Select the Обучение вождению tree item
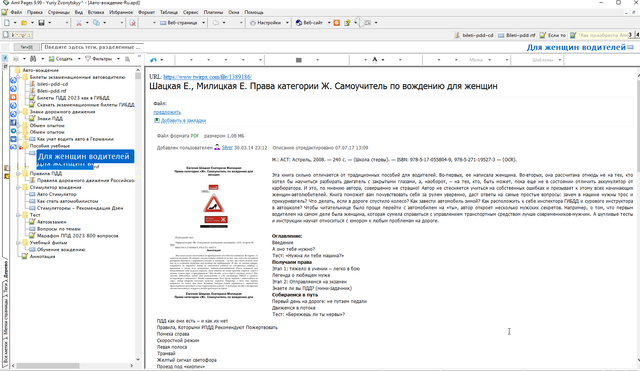Viewport: 640px width, 371px height. coord(61,250)
